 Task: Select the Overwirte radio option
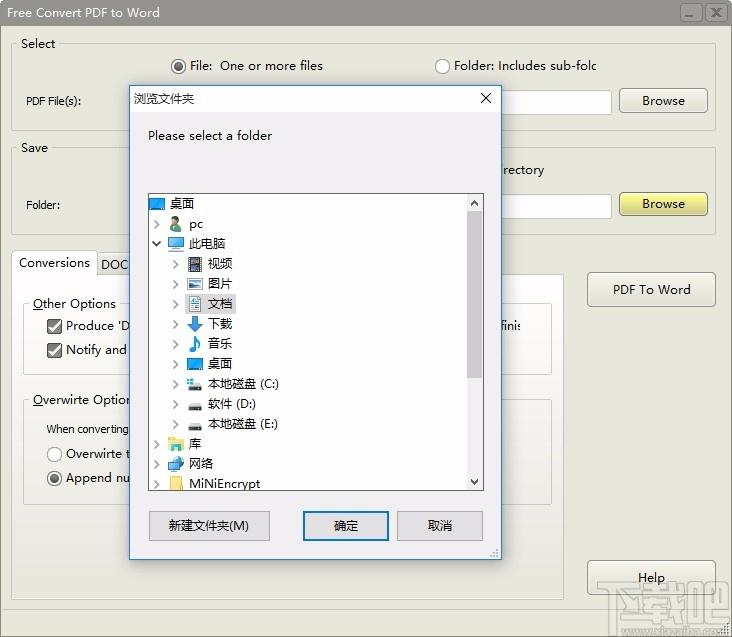(x=55, y=454)
